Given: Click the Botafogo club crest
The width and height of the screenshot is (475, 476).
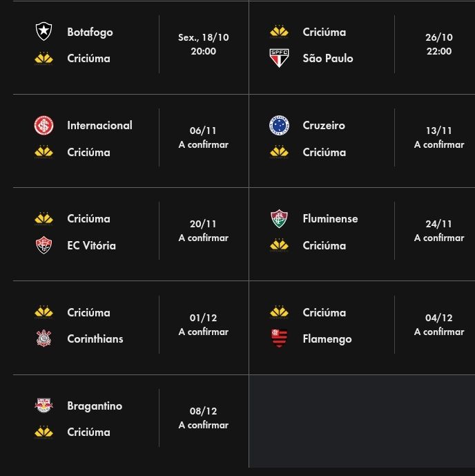Looking at the screenshot, I should coord(43,31).
